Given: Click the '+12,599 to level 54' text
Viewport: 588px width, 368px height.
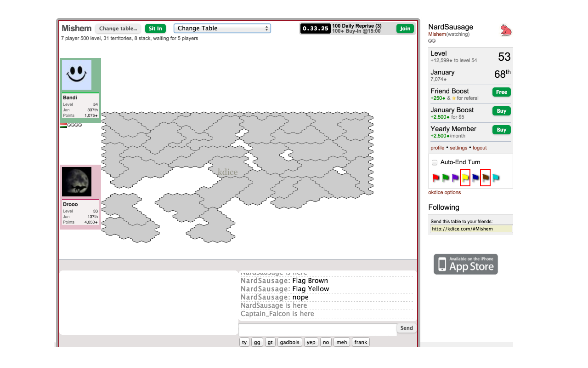Looking at the screenshot, I should [453, 61].
